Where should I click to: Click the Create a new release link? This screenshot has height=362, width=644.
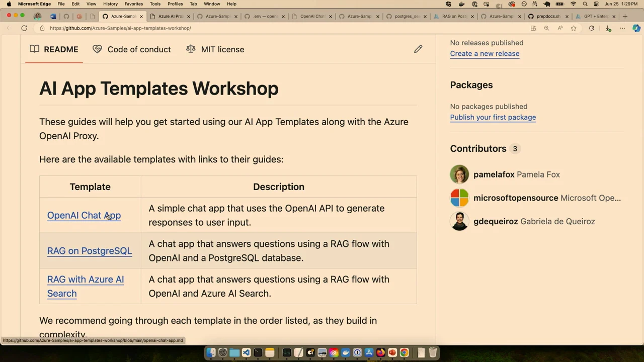pos(485,53)
